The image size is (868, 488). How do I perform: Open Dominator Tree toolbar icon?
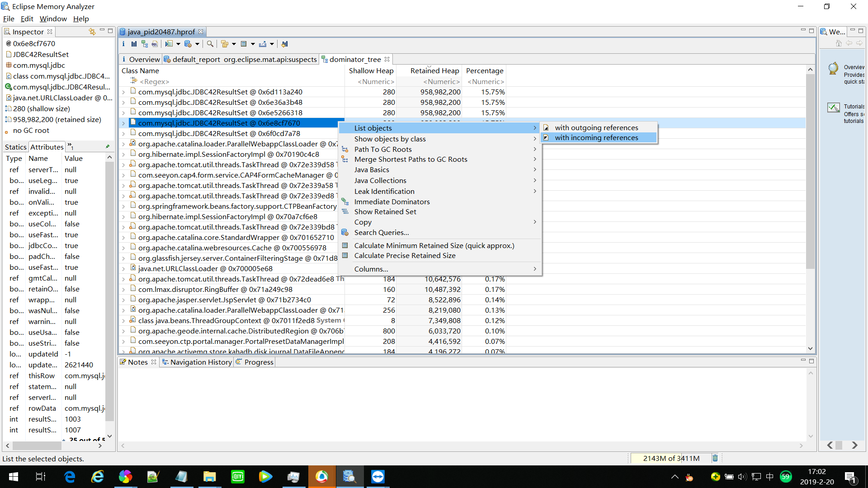[x=144, y=44]
